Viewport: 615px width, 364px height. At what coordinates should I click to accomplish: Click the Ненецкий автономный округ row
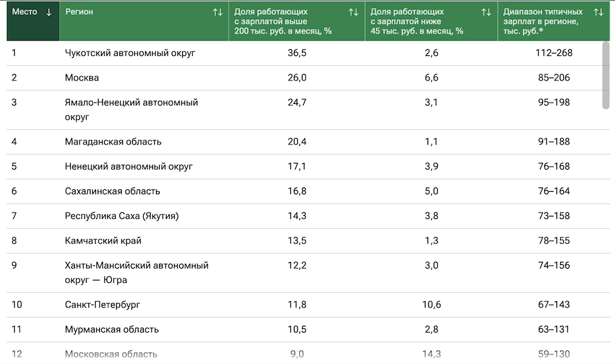[x=129, y=166]
